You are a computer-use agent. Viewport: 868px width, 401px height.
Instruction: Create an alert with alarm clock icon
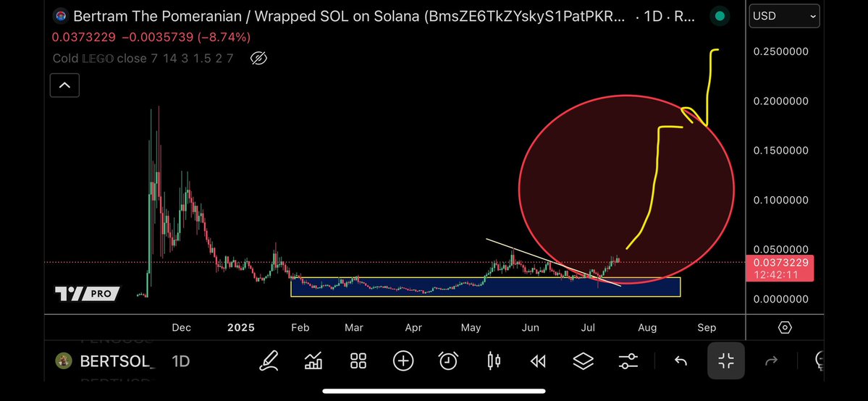[448, 362]
